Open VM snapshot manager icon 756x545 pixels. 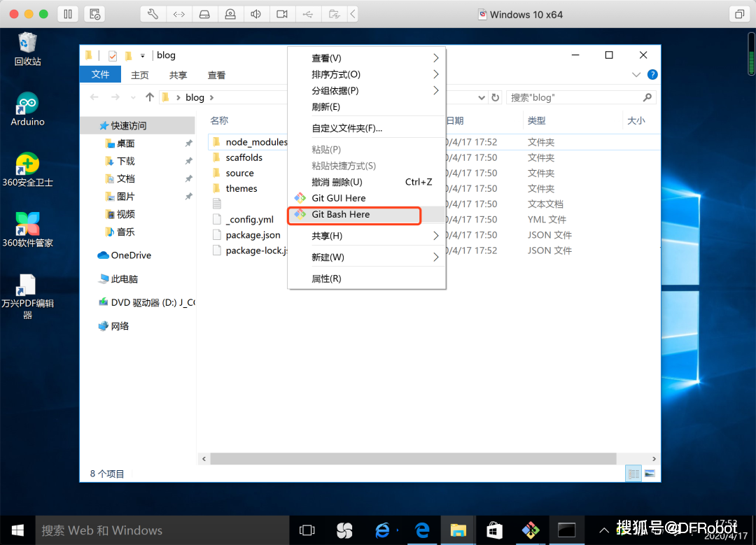point(94,14)
